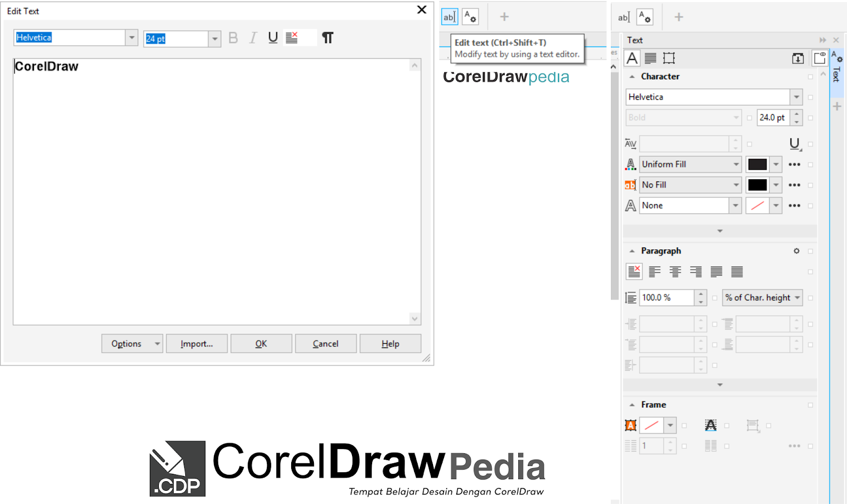The width and height of the screenshot is (847, 504).
Task: Collapse the Frame section
Action: point(632,405)
